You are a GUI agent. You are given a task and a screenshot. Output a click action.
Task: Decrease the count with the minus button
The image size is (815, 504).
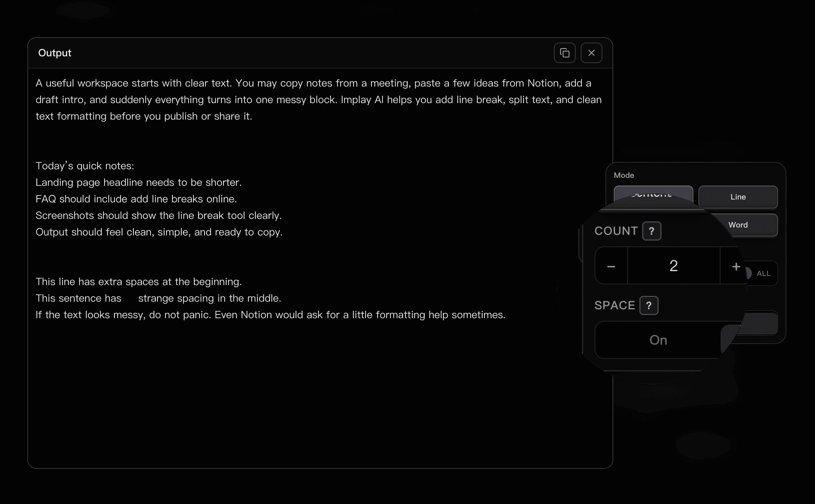click(x=611, y=266)
